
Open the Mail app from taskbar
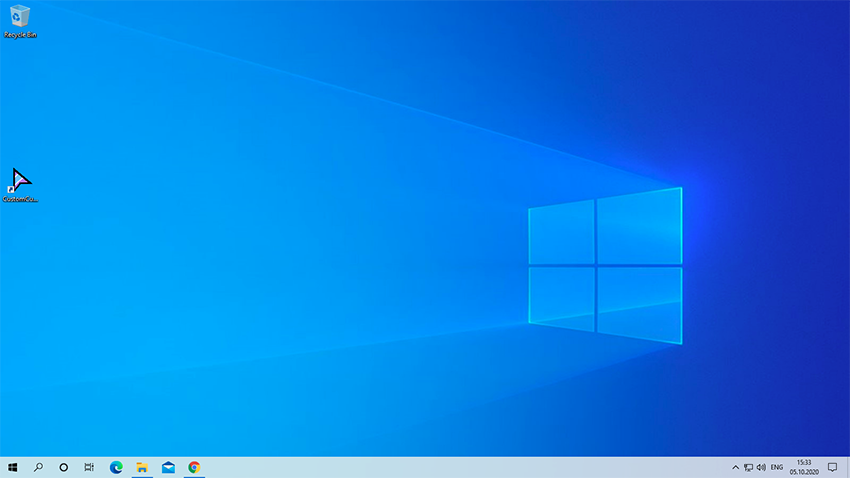click(x=168, y=467)
